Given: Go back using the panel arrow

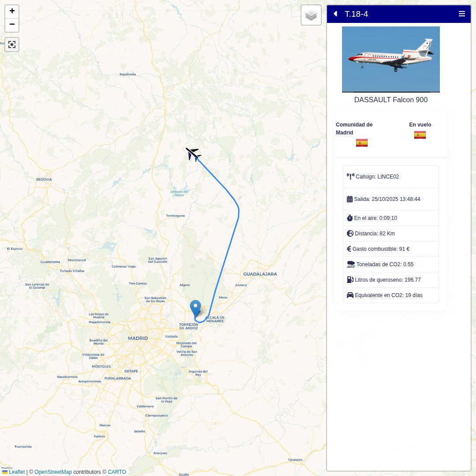Looking at the screenshot, I should click(x=335, y=14).
